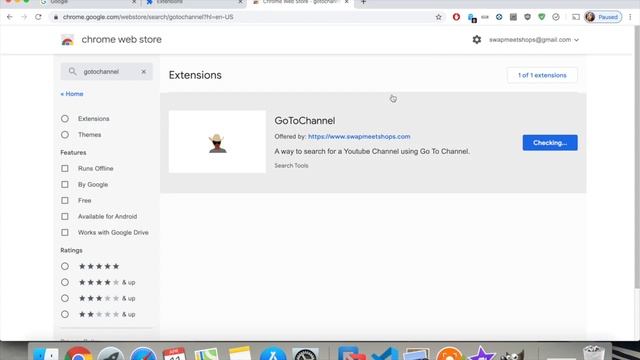640x360 pixels.
Task: Open the green shield extension icon
Action: [542, 17]
